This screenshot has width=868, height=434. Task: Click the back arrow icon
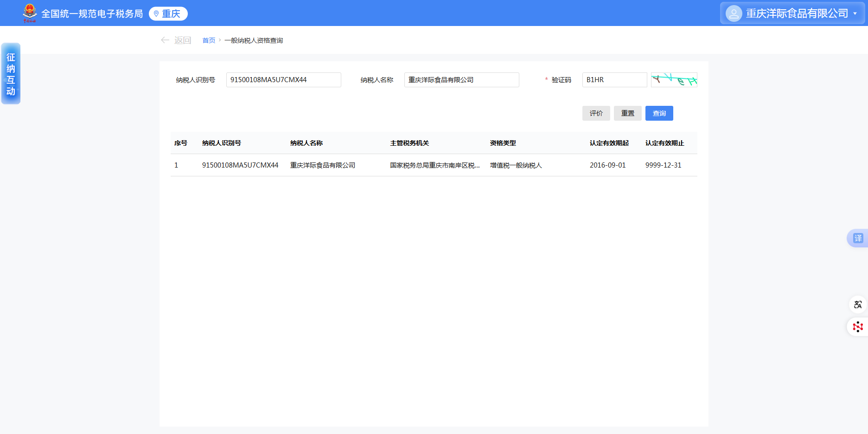pyautogui.click(x=165, y=40)
